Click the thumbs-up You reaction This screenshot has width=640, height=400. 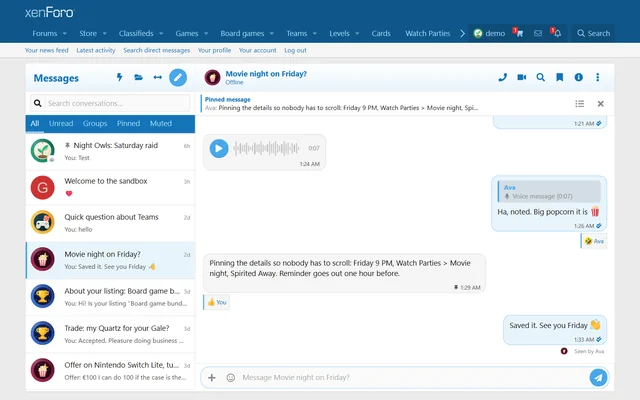coord(217,302)
